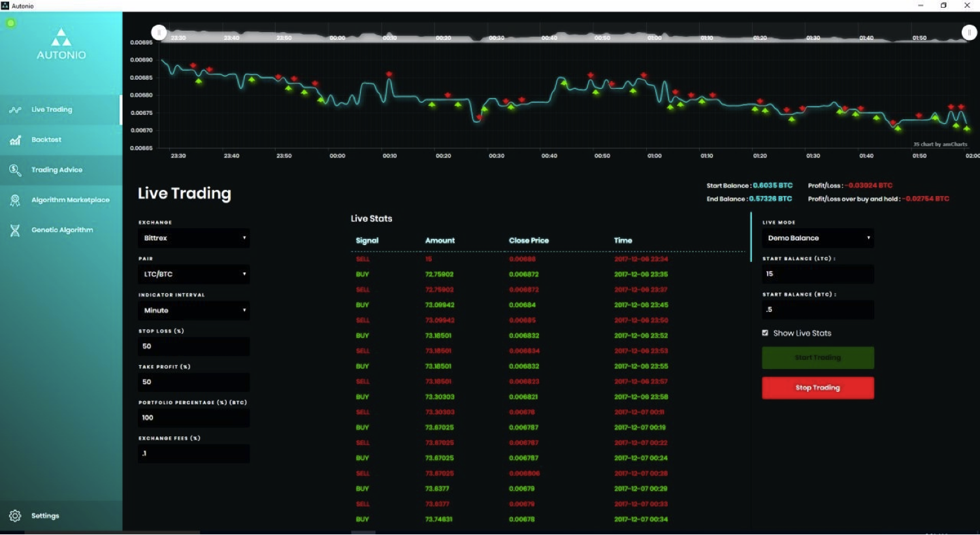
Task: Click the left chart range slider handle
Action: (x=159, y=32)
